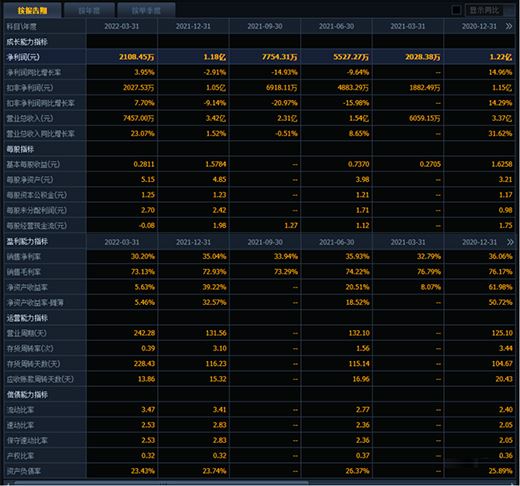Viewport: 520px width, 486px height.
Task: Click the 偿债能力指标 section header
Action: 27,395
